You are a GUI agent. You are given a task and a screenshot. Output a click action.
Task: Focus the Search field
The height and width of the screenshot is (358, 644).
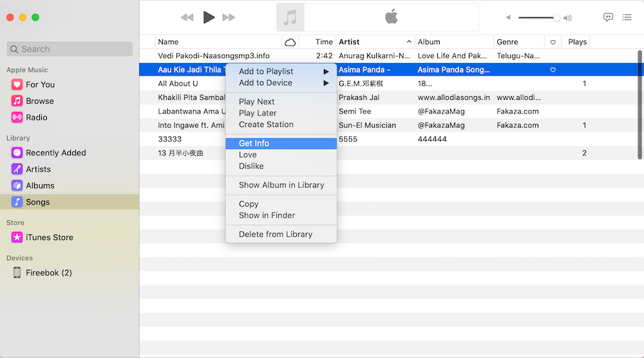click(x=70, y=49)
